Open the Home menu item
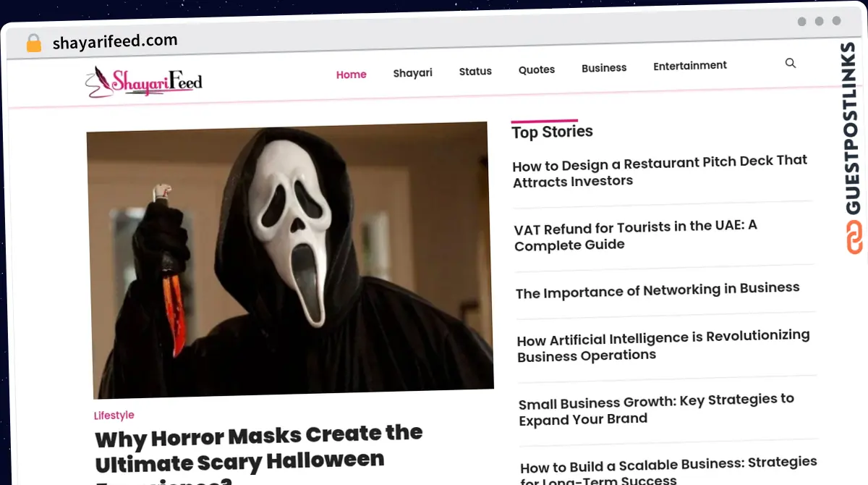Viewport: 868px width, 485px height. pyautogui.click(x=351, y=75)
